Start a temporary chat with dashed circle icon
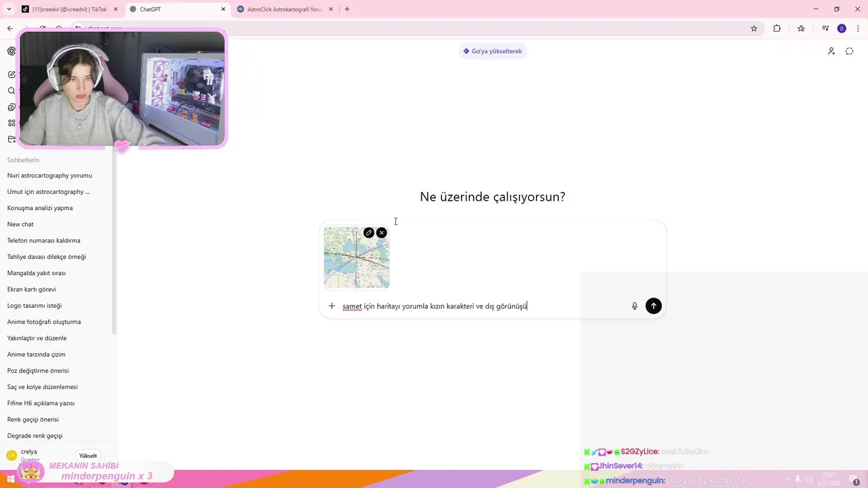Viewport: 868px width, 488px height. click(850, 51)
